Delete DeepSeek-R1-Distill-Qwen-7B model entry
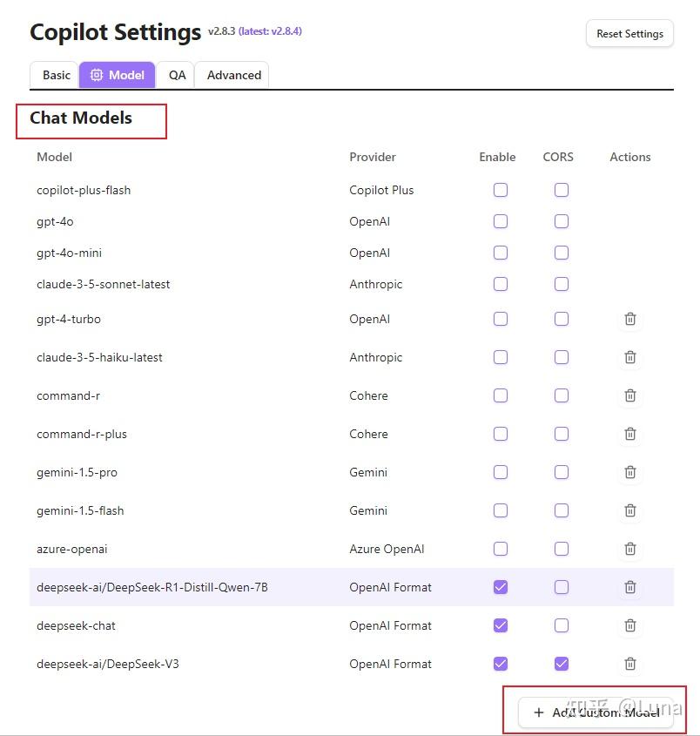The width and height of the screenshot is (700, 736). (629, 587)
